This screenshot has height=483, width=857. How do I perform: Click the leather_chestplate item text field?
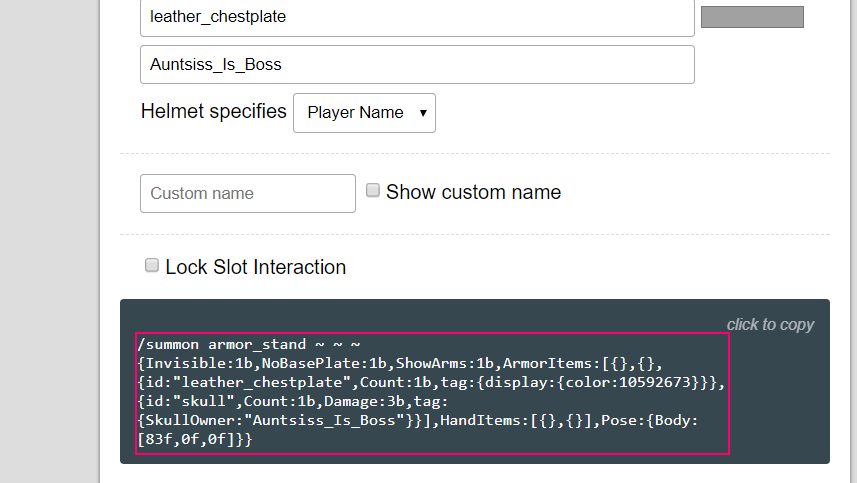point(417,17)
